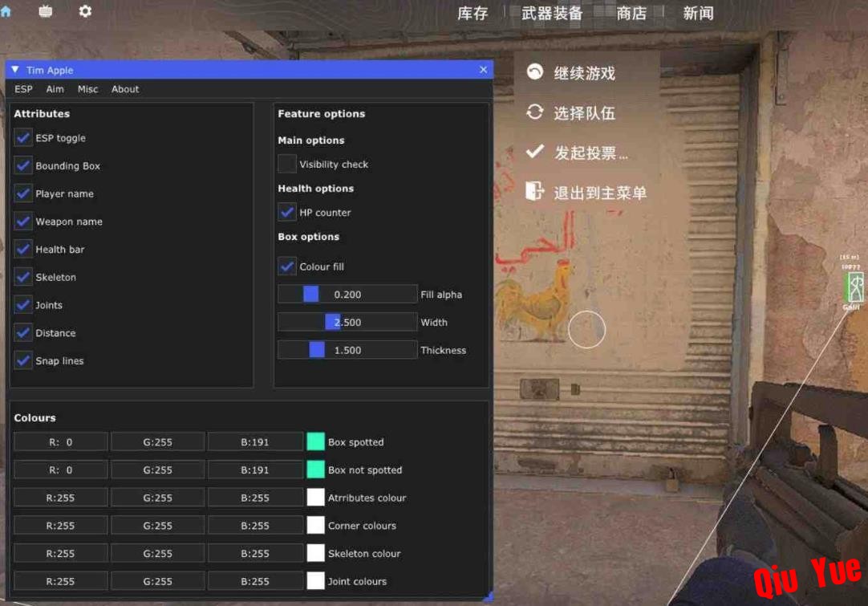Viewport: 868px width, 606px height.
Task: Click the G field of Joint colours
Action: [158, 581]
